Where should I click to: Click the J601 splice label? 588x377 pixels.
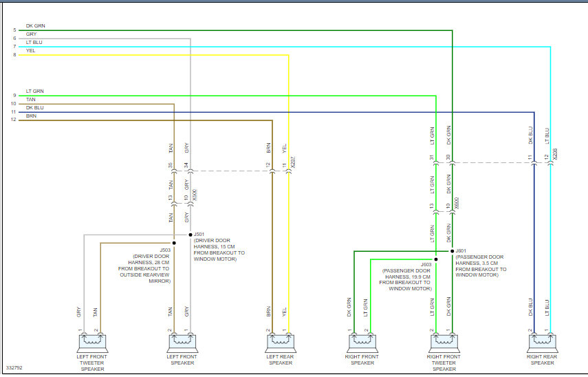[x=461, y=251]
